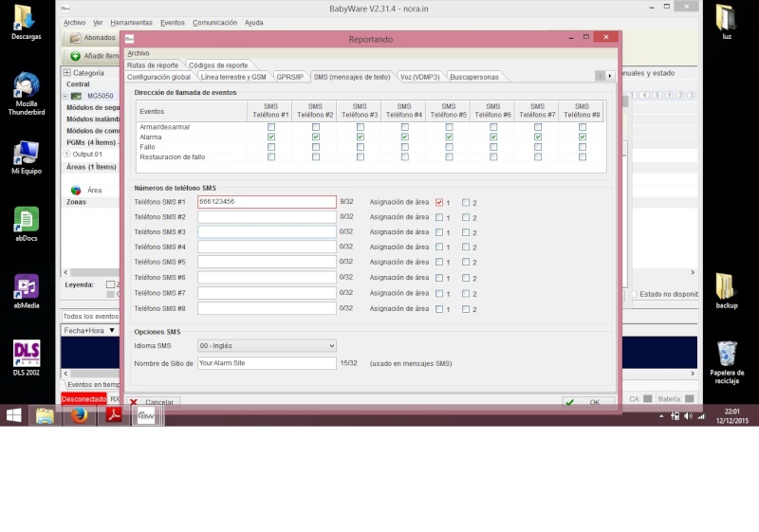This screenshot has width=759, height=532.
Task: Expand the Categoría column plus box
Action: pyautogui.click(x=66, y=72)
